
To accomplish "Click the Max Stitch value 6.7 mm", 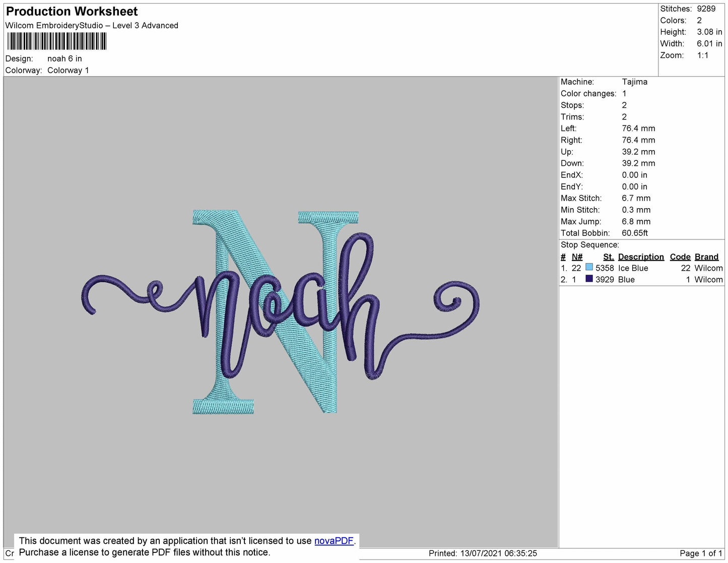I will click(x=636, y=198).
